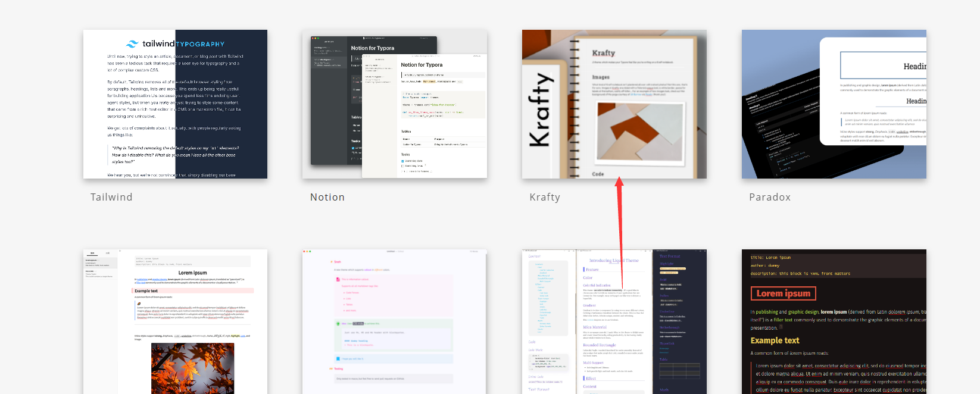980x394 pixels.
Task: Click the Krafty theme name link
Action: (x=545, y=197)
